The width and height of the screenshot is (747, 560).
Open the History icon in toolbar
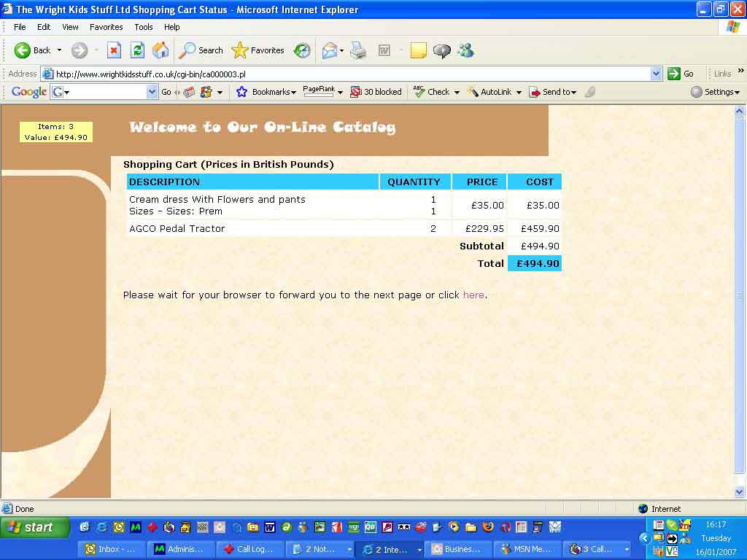click(302, 50)
